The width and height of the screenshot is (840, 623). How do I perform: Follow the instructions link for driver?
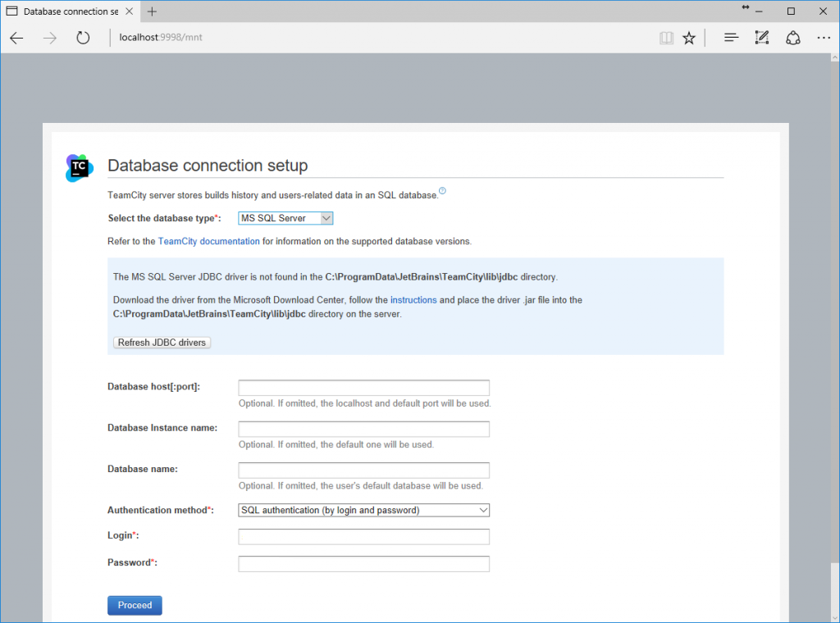coord(413,300)
